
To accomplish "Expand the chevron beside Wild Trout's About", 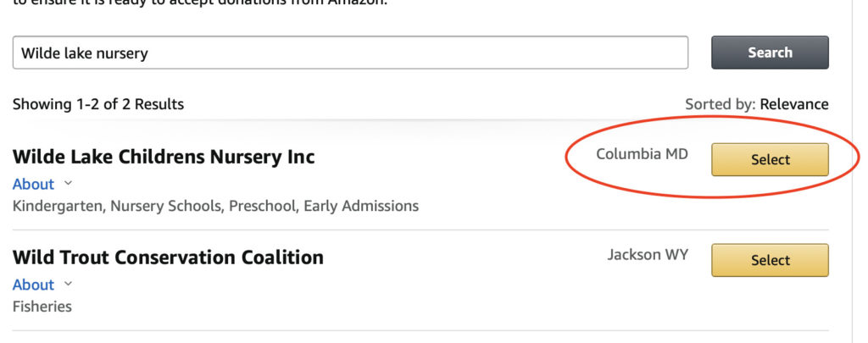I will point(69,284).
